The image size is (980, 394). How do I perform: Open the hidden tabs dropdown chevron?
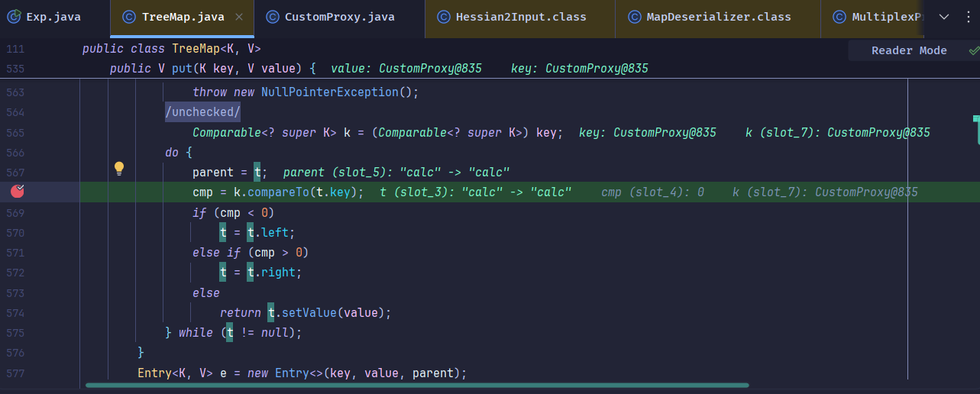pyautogui.click(x=944, y=17)
